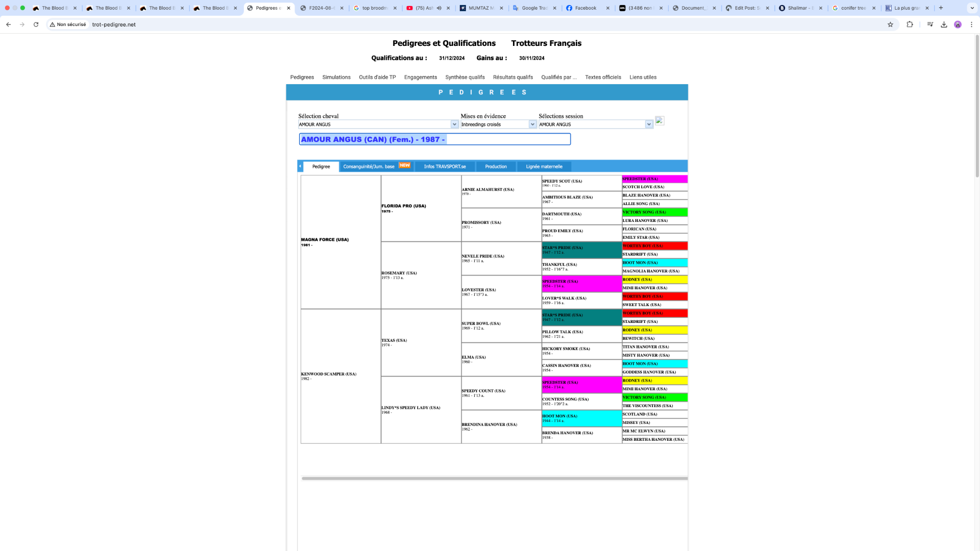
Task: Open a new browser tab
Action: (941, 8)
